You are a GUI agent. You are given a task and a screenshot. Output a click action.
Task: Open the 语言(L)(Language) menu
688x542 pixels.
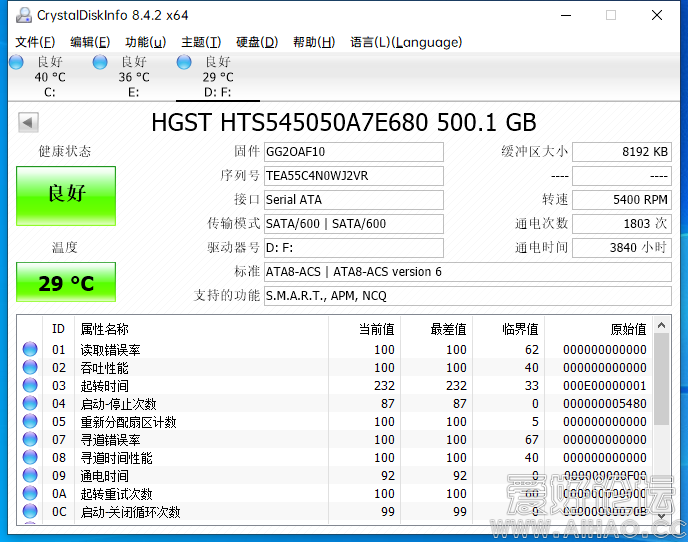tap(406, 42)
